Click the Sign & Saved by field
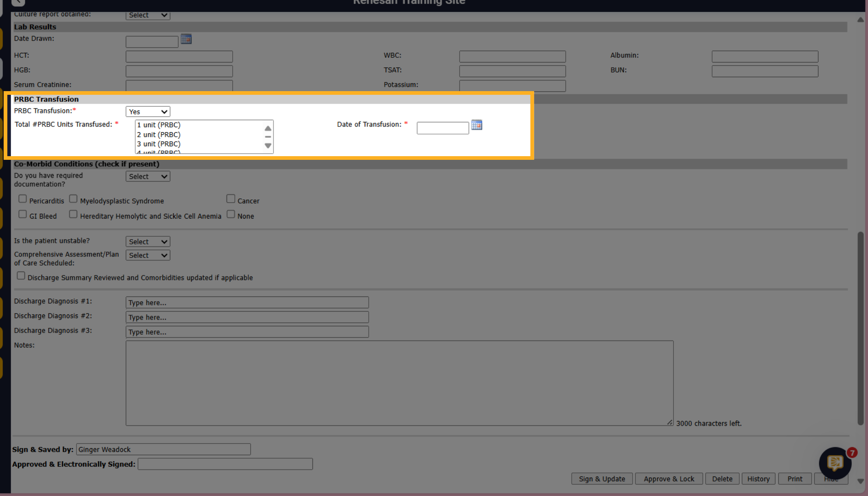 point(163,449)
